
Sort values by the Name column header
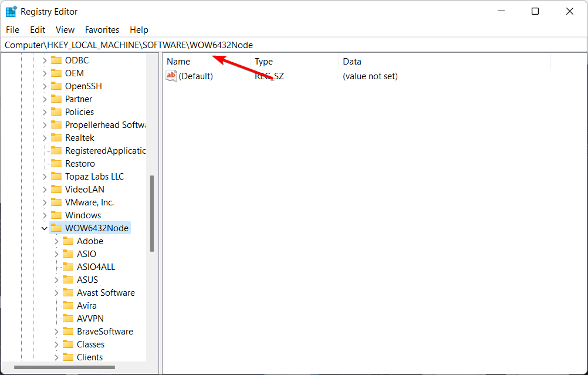207,62
